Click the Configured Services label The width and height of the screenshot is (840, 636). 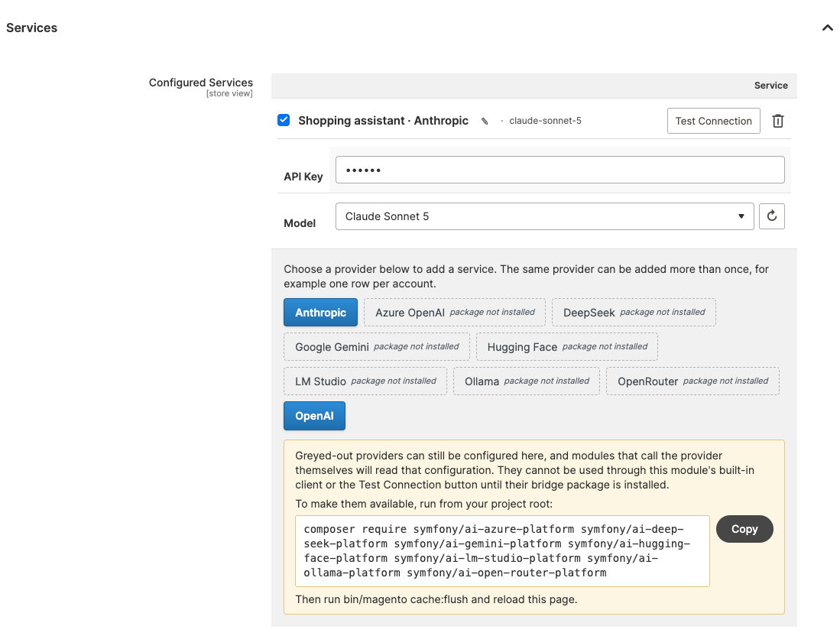pyautogui.click(x=201, y=83)
